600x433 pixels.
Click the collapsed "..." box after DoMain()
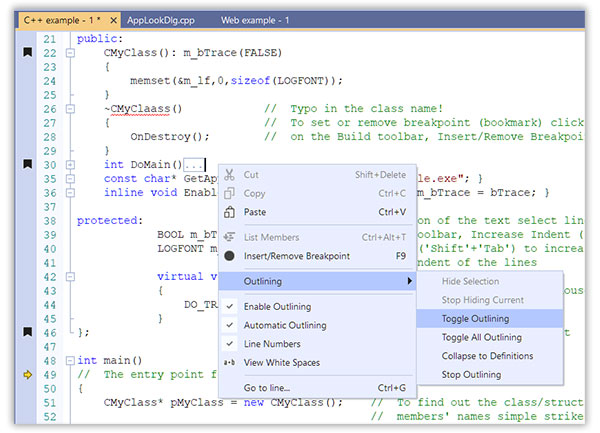point(196,165)
